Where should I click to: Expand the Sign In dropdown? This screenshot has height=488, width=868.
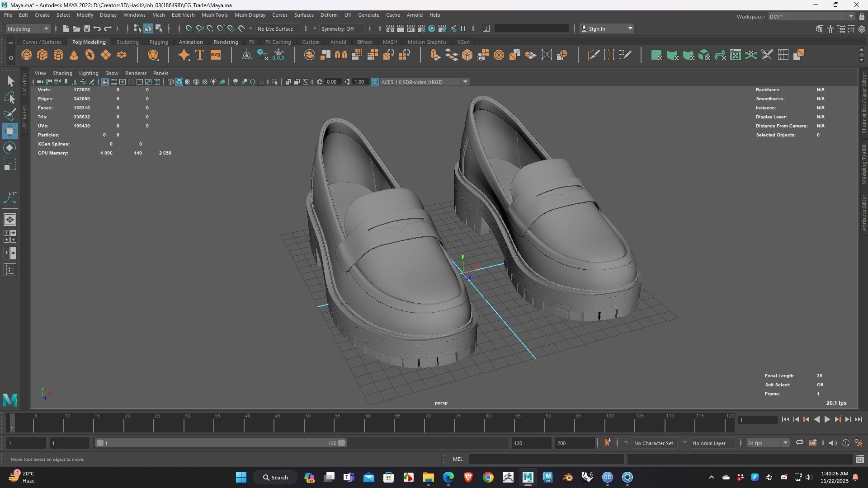(x=606, y=28)
